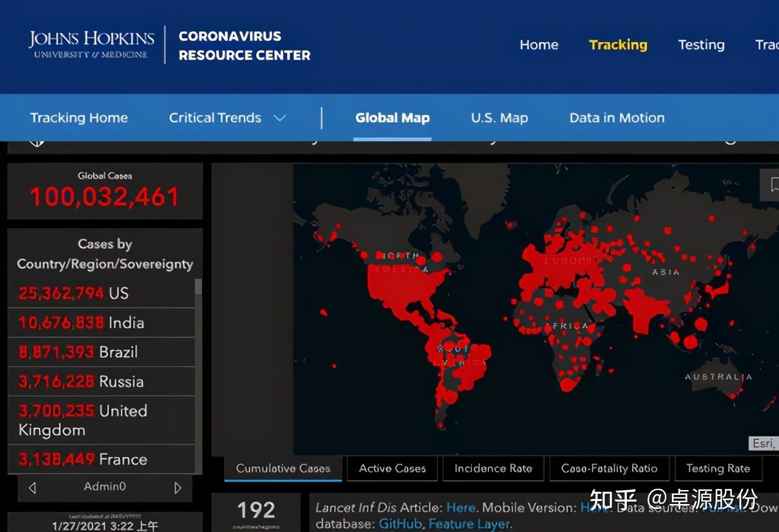The image size is (779, 532).
Task: Select the France row in cases list
Action: coord(101,459)
